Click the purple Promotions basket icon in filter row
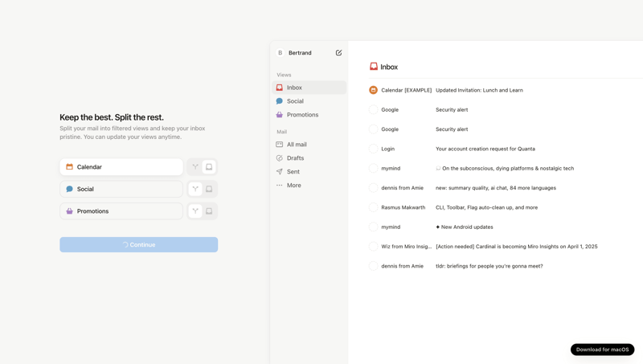The height and width of the screenshot is (364, 643). click(69, 211)
